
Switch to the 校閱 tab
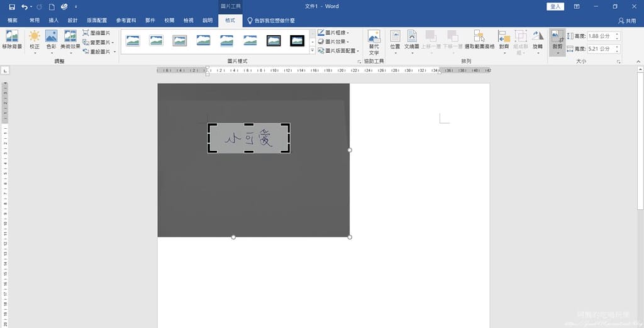pyautogui.click(x=169, y=20)
